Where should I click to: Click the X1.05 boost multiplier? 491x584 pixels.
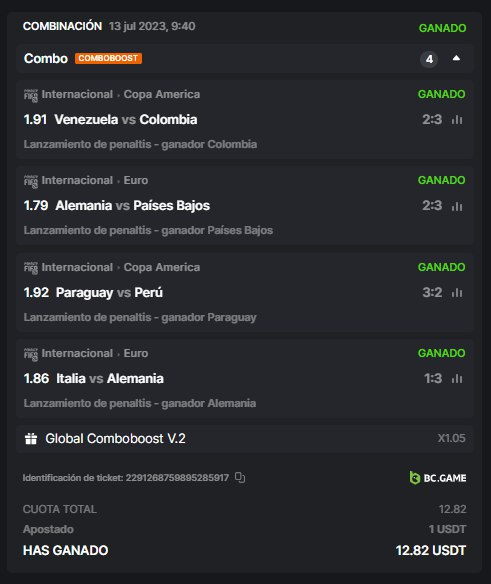tap(452, 438)
